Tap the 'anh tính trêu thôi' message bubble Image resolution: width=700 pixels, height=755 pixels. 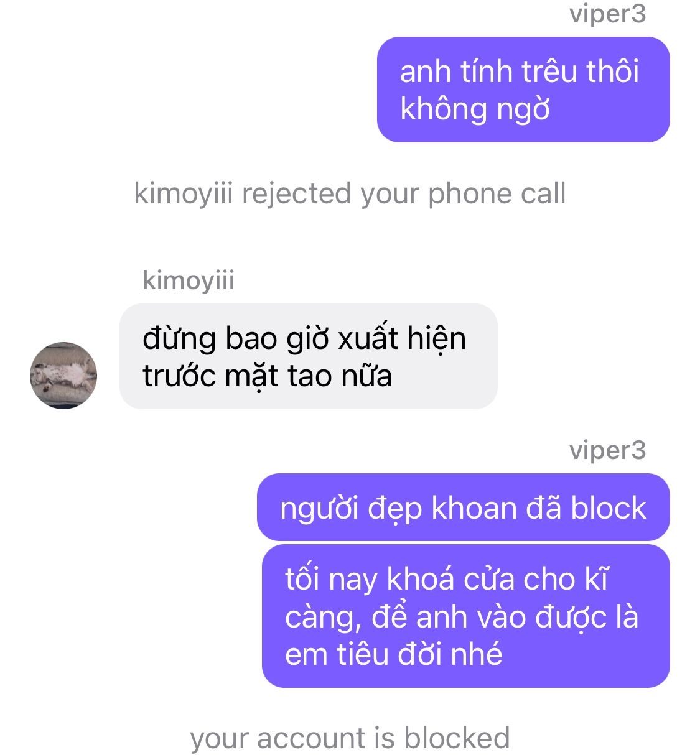coord(523,90)
